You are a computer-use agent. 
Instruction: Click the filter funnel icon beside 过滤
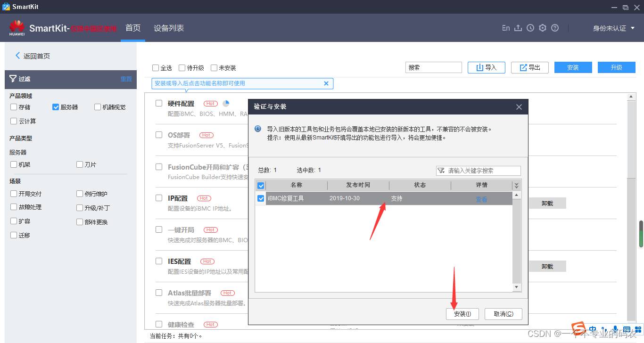click(13, 79)
